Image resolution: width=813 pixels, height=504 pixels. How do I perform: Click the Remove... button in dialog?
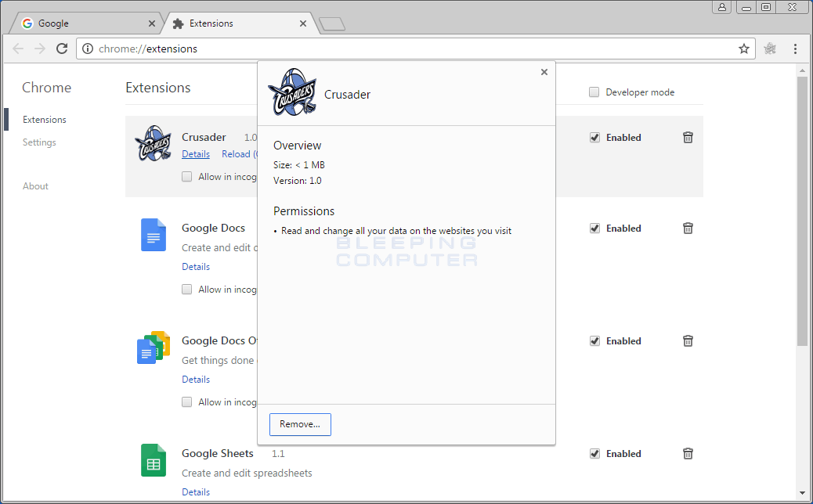point(300,424)
